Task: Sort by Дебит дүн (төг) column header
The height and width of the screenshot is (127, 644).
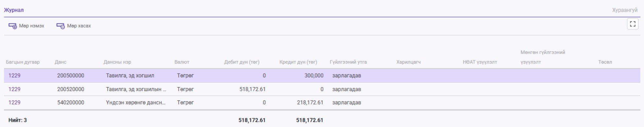Action: 242,62
